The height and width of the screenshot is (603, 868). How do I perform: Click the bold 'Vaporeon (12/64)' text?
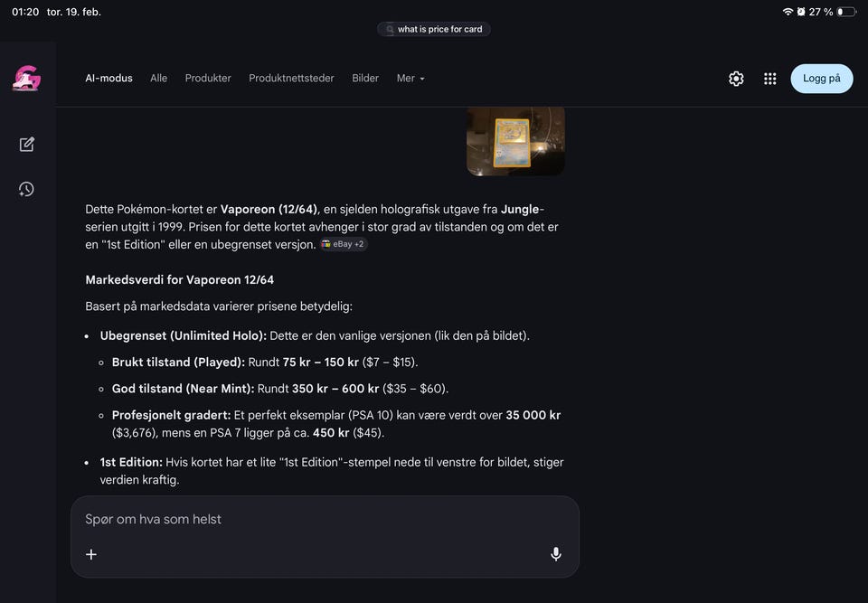click(x=269, y=210)
